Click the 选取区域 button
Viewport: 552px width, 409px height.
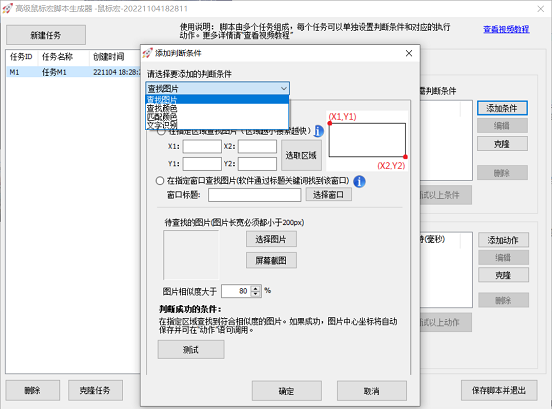pos(301,155)
